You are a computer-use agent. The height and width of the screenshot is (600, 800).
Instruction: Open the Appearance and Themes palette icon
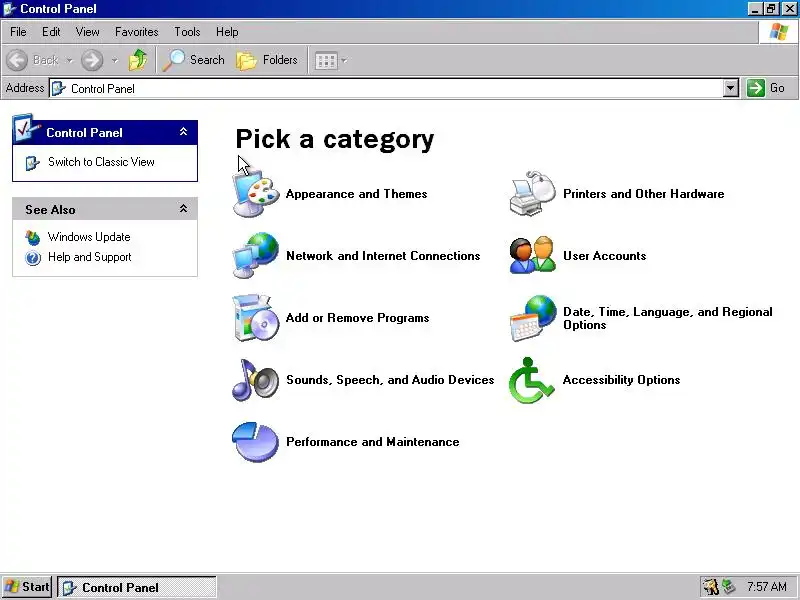click(256, 195)
